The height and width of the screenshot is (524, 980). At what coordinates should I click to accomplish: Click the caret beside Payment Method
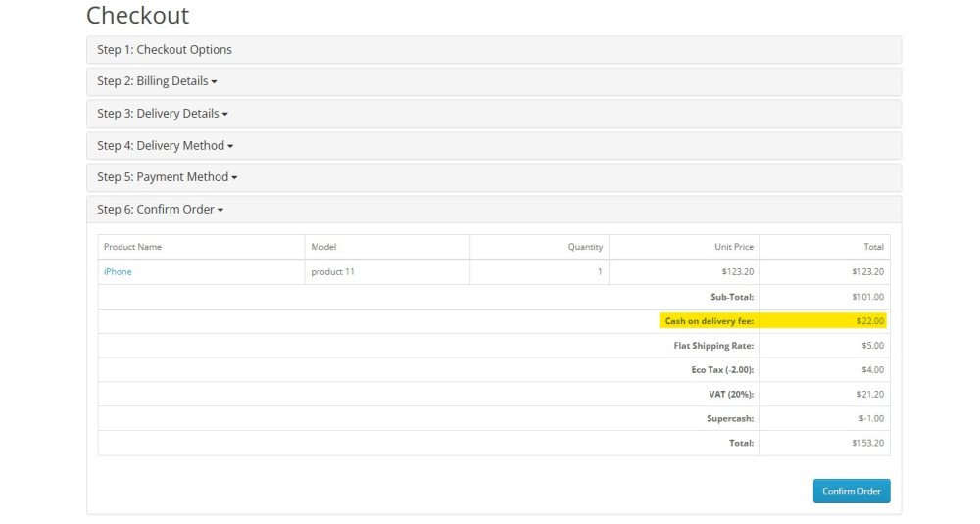point(234,178)
